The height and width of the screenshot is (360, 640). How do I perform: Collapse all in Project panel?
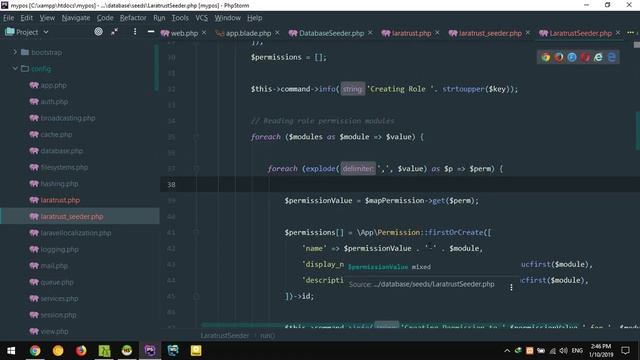[115, 31]
